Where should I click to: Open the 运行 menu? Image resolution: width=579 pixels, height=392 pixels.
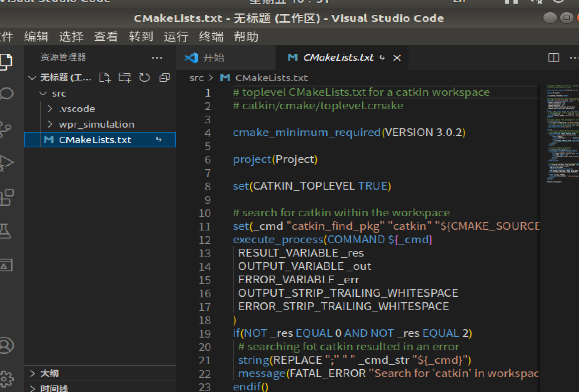pos(176,37)
